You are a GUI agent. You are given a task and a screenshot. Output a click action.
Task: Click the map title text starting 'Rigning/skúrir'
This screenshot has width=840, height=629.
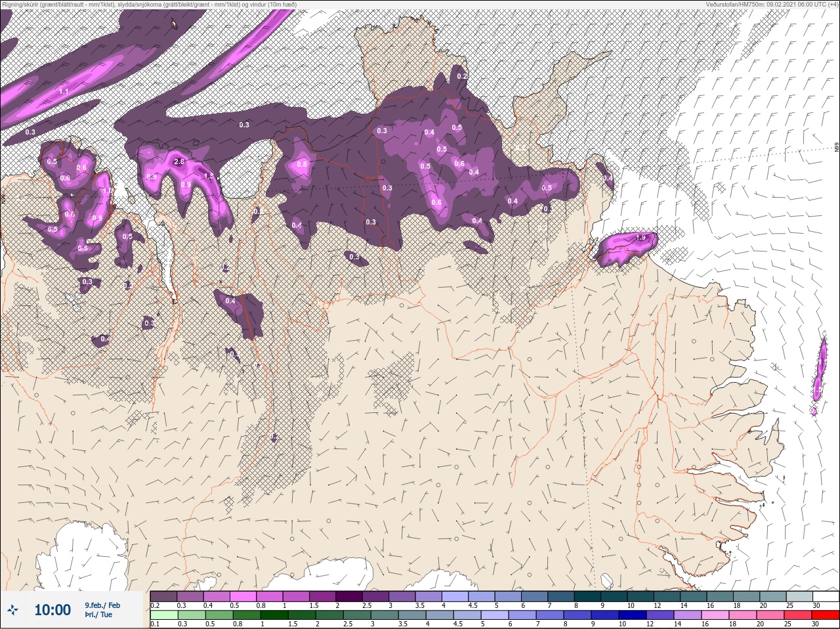[149, 5]
